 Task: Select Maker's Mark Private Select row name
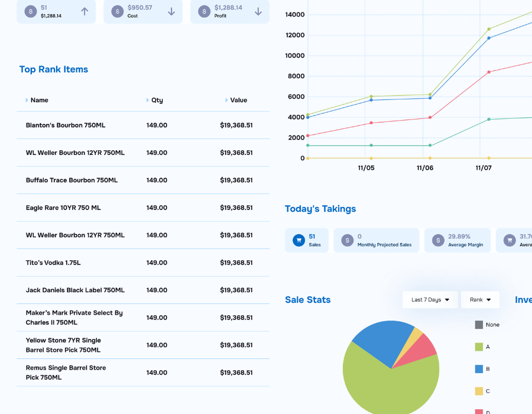[74, 318]
